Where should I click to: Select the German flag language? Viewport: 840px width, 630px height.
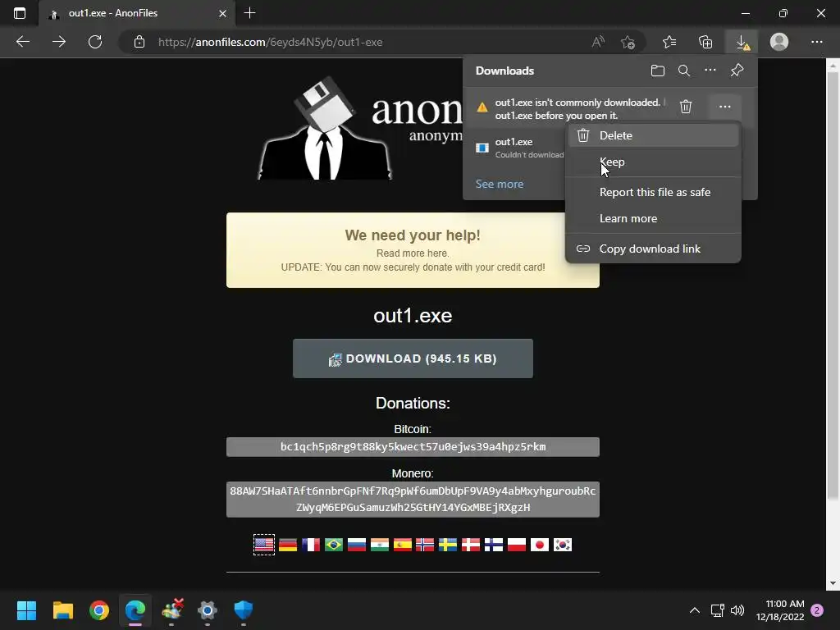(288, 545)
